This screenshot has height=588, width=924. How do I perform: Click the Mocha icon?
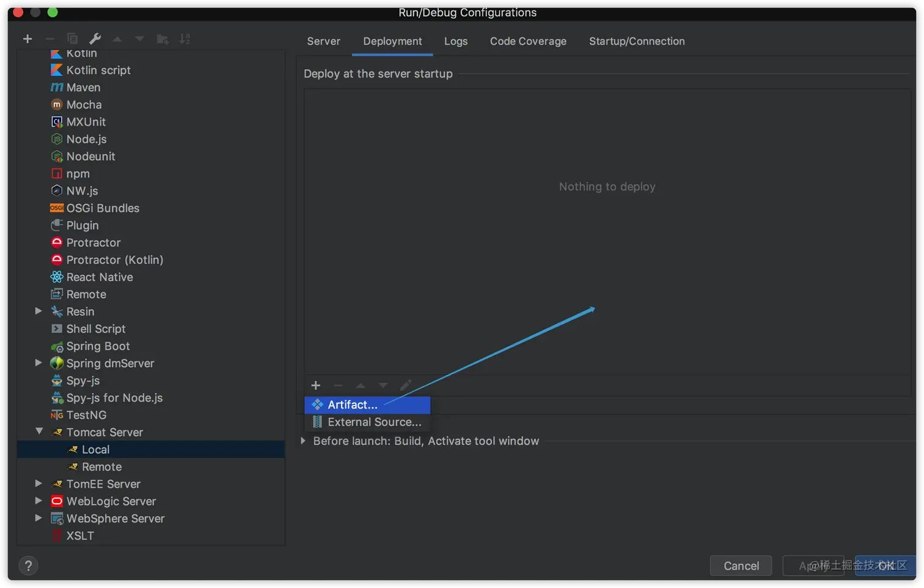(x=57, y=104)
